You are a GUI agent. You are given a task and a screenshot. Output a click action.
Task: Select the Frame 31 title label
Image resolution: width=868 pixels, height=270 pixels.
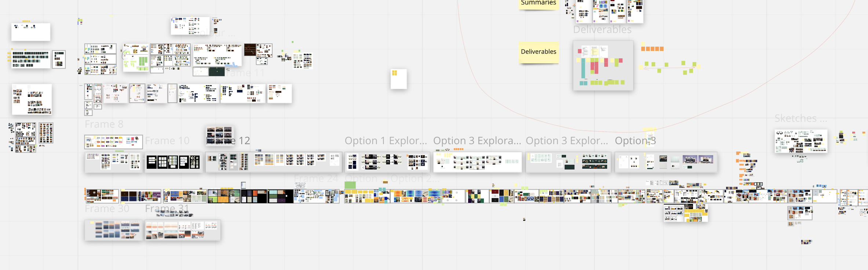click(x=167, y=209)
